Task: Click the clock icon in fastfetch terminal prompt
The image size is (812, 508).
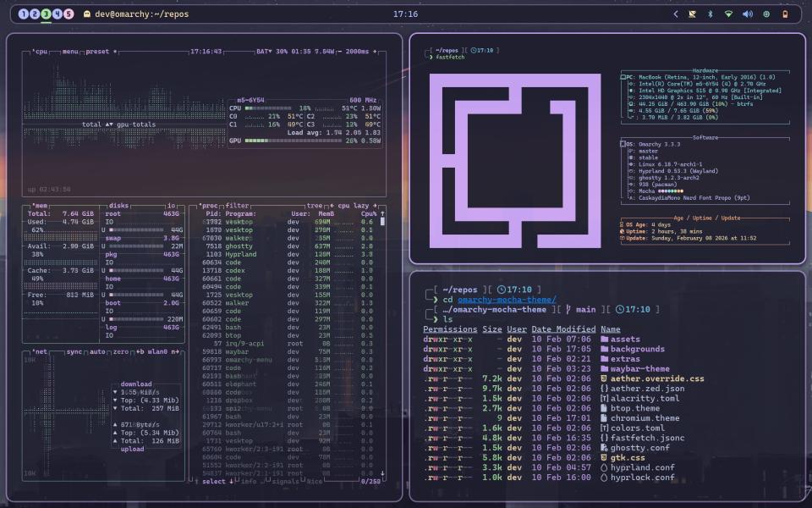Action: click(474, 50)
